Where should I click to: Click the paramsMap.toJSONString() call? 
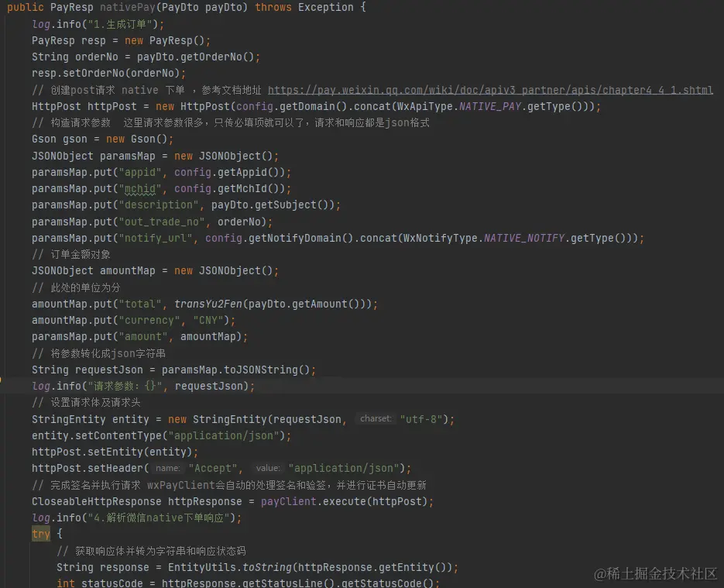235,370
